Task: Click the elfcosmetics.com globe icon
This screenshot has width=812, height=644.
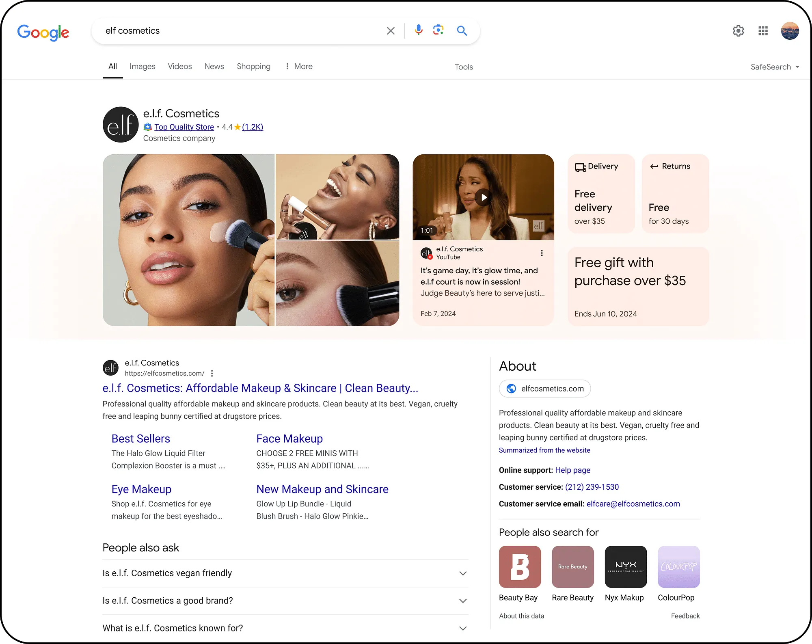Action: [513, 388]
